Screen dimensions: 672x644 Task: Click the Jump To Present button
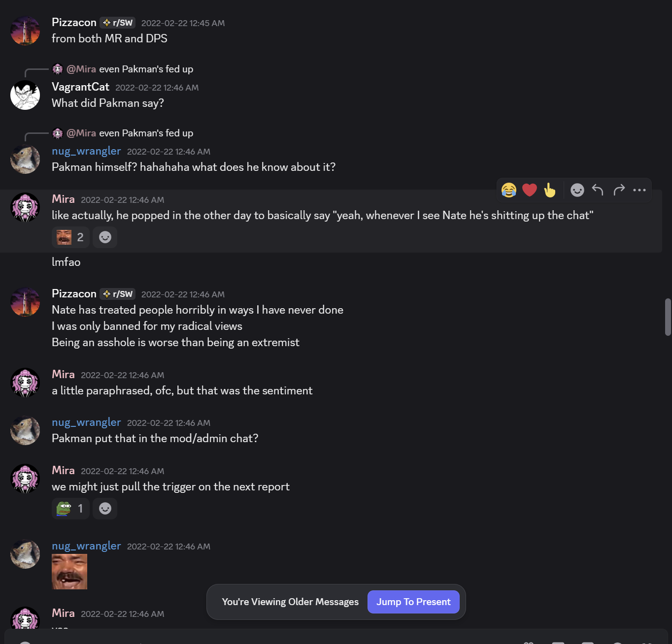point(413,602)
